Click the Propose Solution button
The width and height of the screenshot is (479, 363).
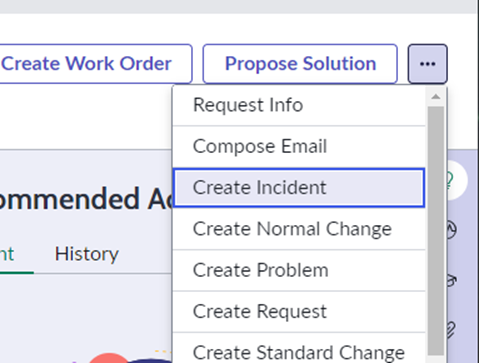pyautogui.click(x=300, y=64)
